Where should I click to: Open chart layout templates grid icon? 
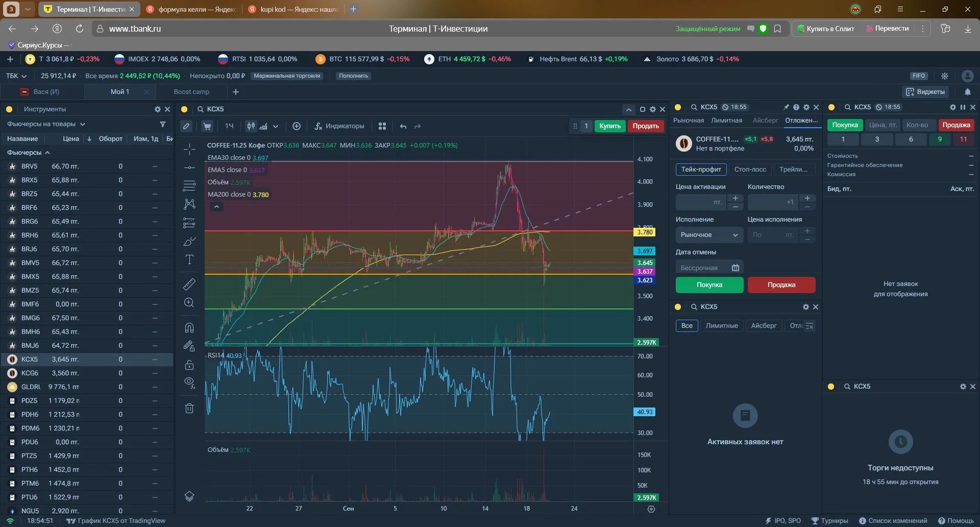(x=382, y=126)
